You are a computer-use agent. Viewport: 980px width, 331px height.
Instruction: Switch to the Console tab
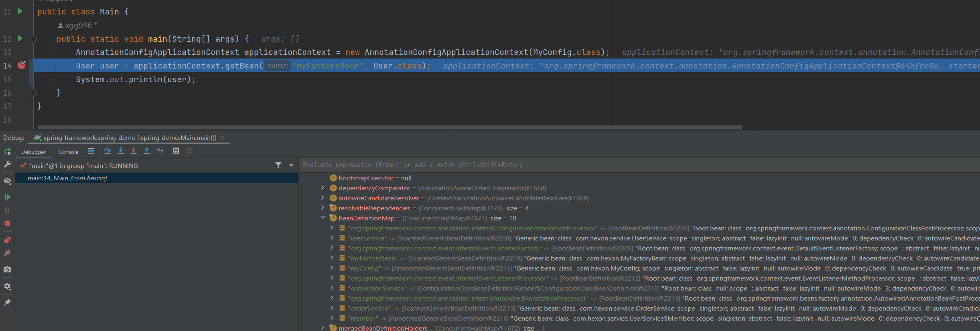[x=68, y=152]
